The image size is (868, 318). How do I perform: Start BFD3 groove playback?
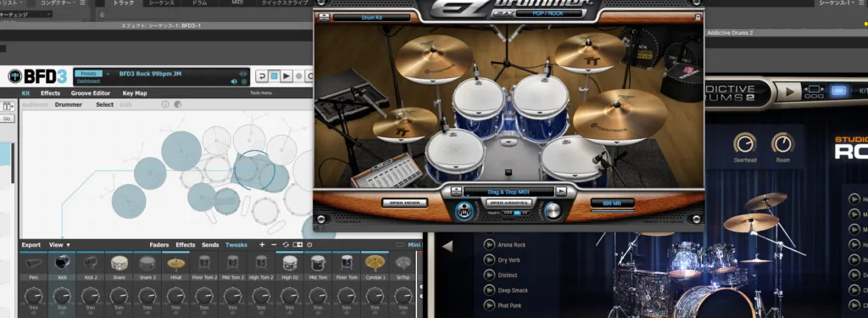[x=287, y=76]
